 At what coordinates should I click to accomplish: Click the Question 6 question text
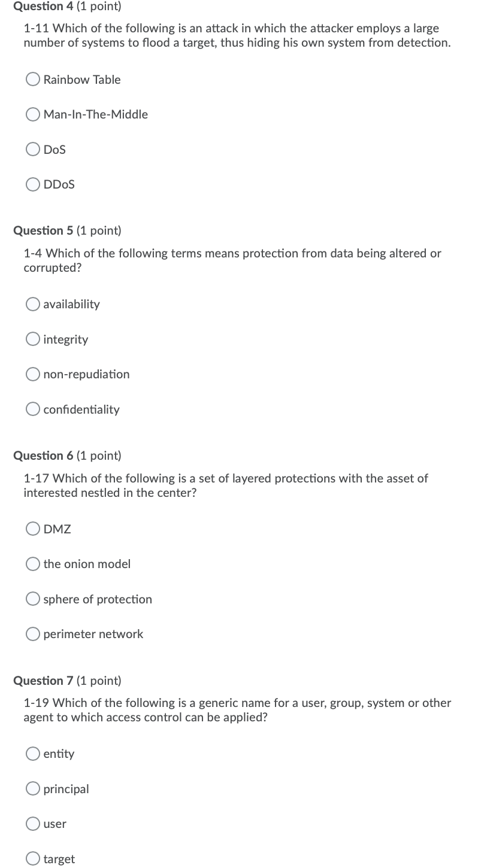coord(225,485)
